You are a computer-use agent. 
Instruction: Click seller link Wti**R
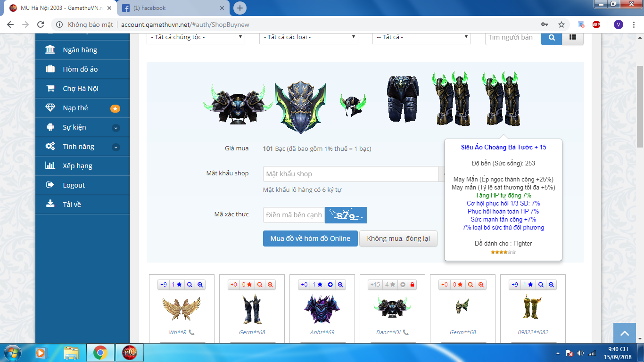[x=178, y=332]
